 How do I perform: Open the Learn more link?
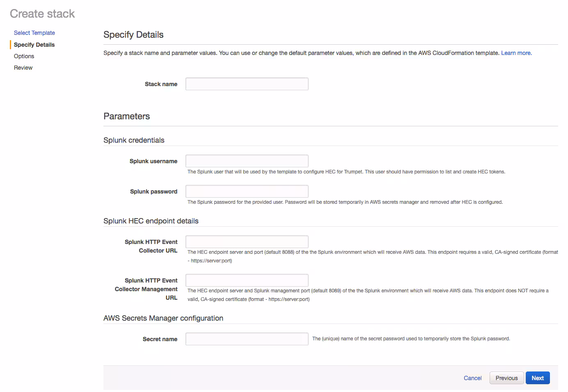coord(516,53)
